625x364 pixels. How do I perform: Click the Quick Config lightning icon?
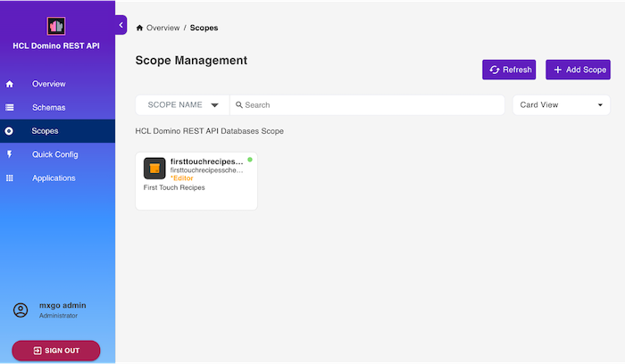10,154
